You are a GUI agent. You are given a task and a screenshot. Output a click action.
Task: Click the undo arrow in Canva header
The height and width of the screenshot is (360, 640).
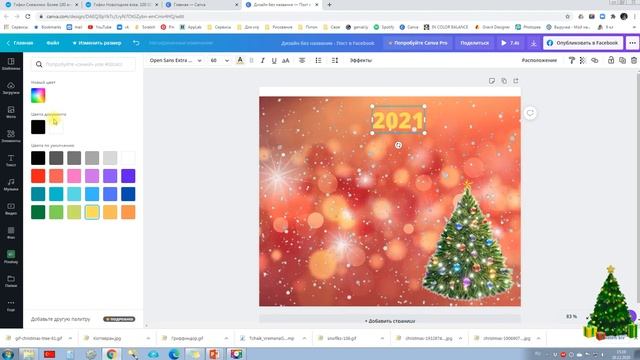(136, 43)
